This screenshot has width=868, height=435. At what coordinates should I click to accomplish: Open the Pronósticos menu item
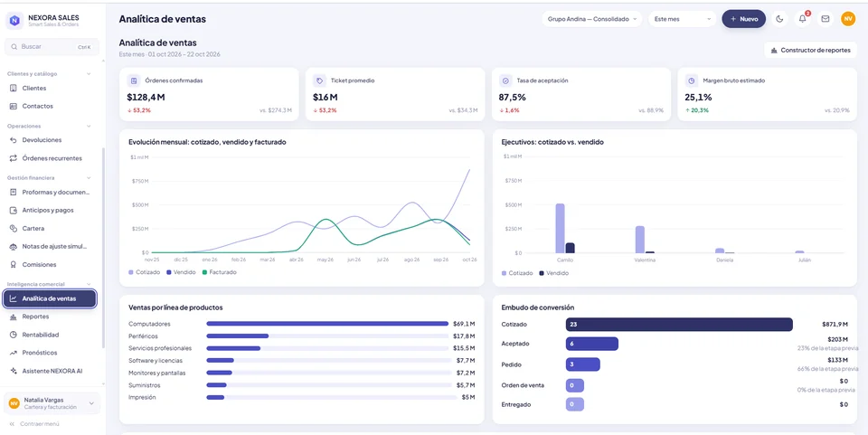pos(50,353)
